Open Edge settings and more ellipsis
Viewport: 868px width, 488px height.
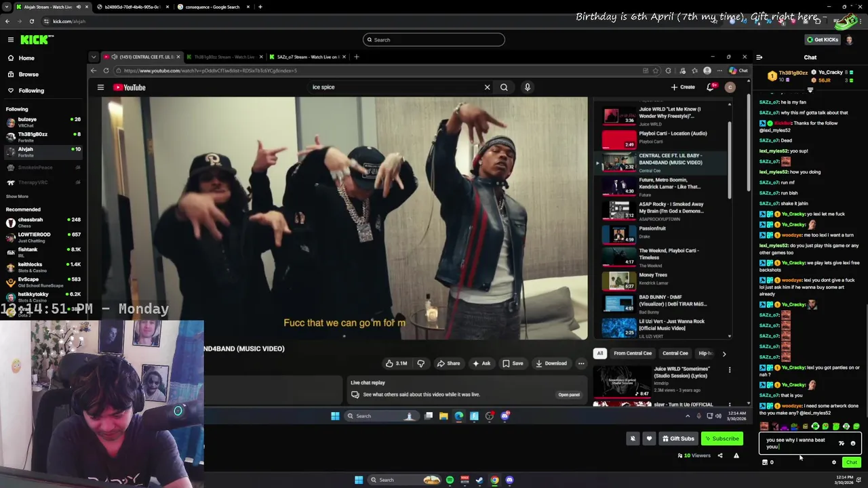pos(719,70)
